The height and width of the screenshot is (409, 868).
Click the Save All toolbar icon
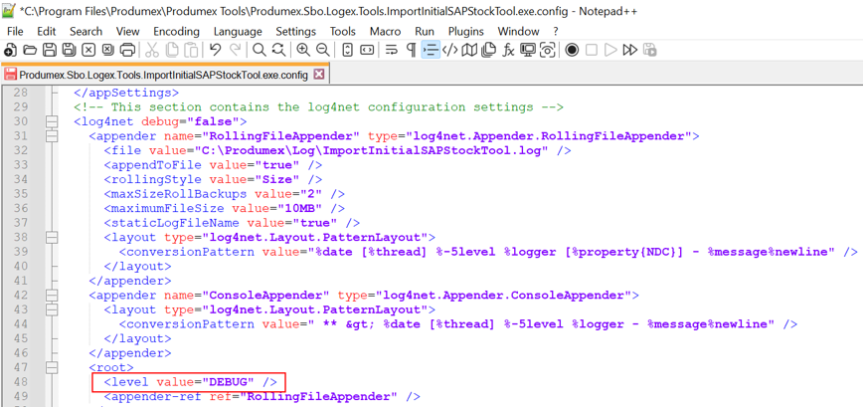pos(69,51)
